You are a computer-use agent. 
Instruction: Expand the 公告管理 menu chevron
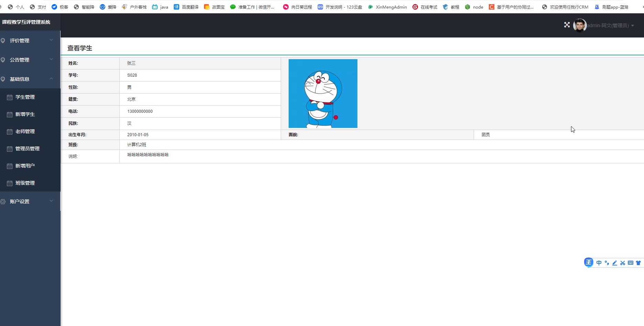[51, 59]
